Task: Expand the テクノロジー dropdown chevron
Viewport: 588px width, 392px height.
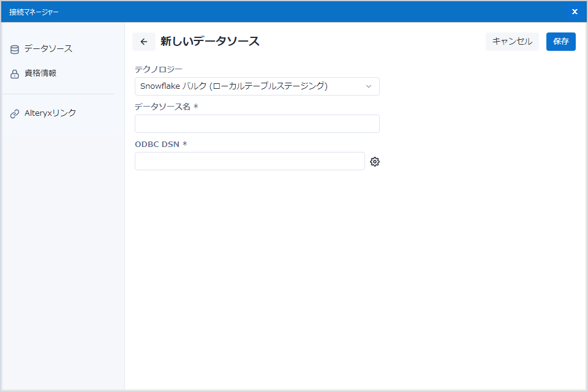Action: [x=369, y=86]
